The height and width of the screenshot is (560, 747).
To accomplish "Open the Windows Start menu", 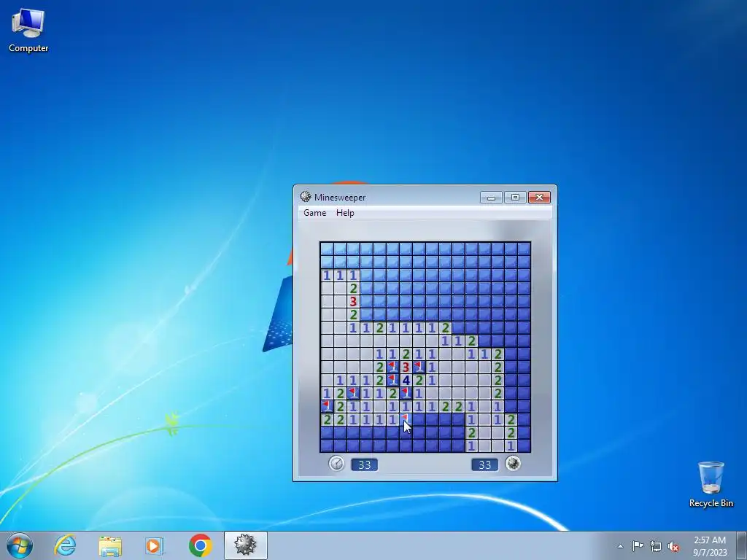I will tap(20, 545).
